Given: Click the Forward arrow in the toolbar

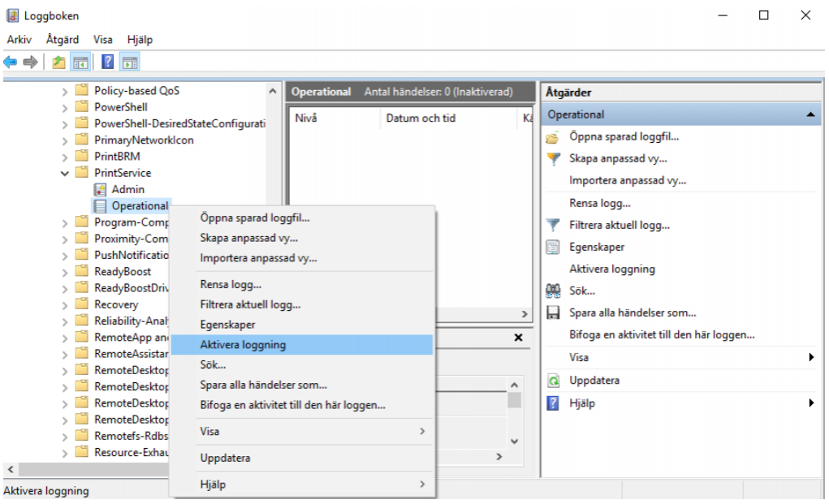Looking at the screenshot, I should pyautogui.click(x=30, y=62).
